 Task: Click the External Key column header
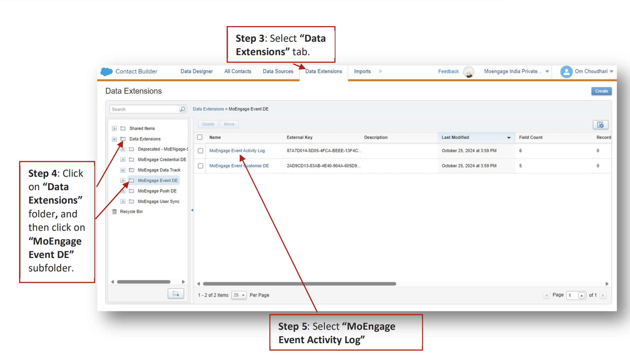[299, 137]
